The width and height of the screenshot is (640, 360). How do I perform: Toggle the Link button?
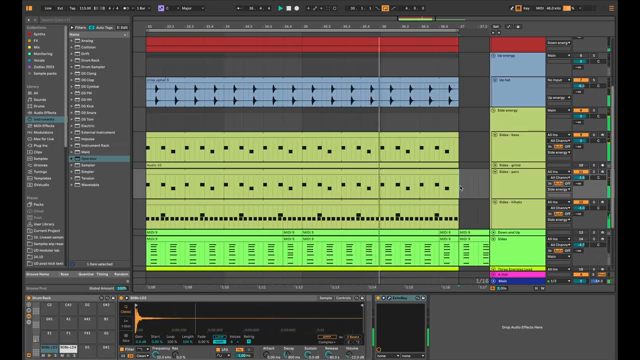(48, 8)
